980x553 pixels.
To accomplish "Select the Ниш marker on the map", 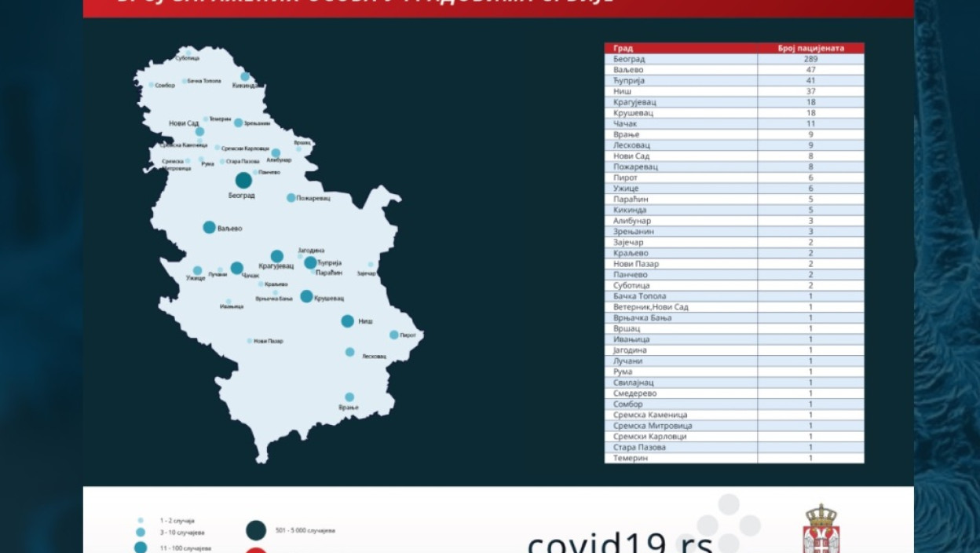I will [347, 320].
